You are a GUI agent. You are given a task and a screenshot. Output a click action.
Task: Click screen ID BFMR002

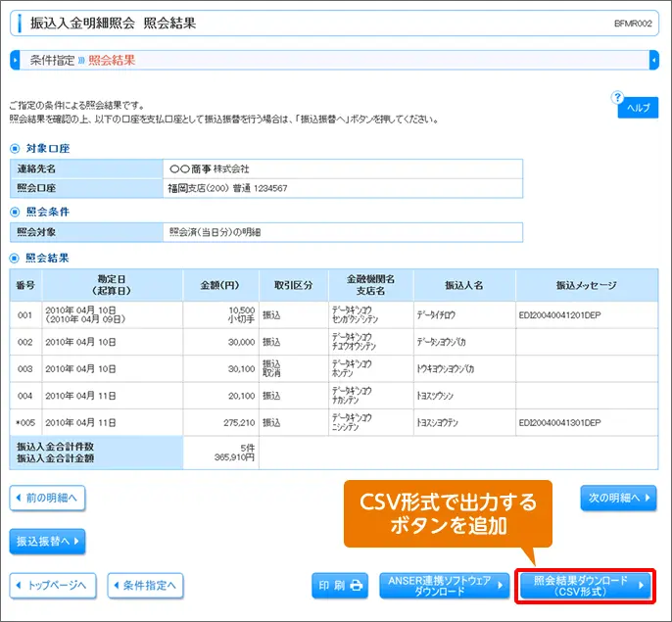633,24
